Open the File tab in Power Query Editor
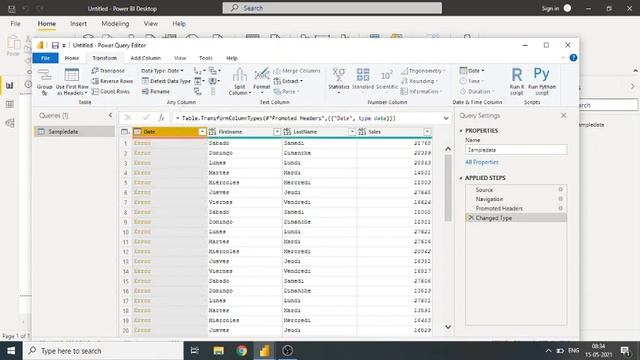This screenshot has width=640, height=360. (x=45, y=58)
